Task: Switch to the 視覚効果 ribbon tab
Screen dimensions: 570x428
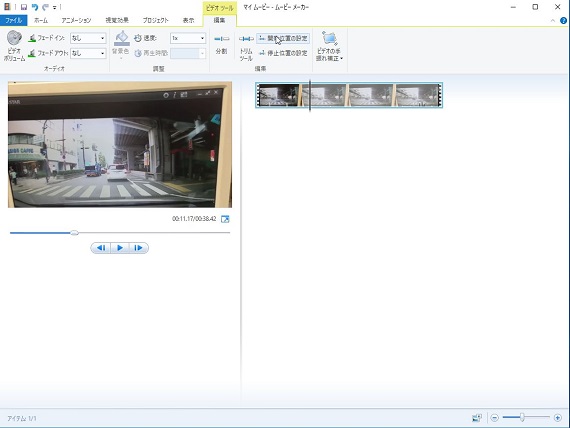Action: [x=117, y=20]
